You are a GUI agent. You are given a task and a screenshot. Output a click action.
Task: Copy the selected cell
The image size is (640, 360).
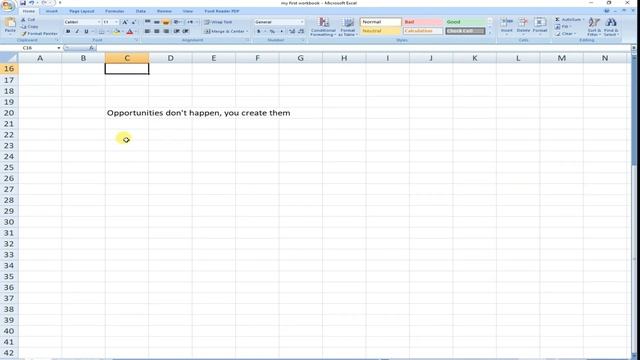pyautogui.click(x=30, y=27)
